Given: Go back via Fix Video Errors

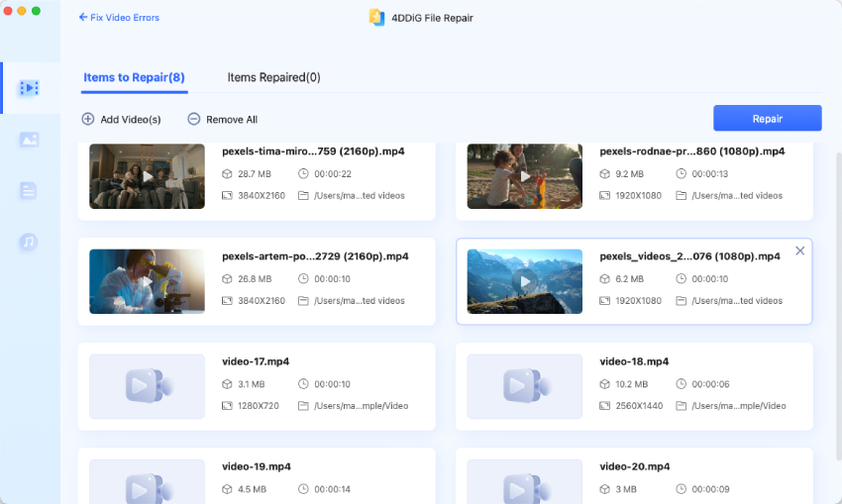Looking at the screenshot, I should (119, 17).
